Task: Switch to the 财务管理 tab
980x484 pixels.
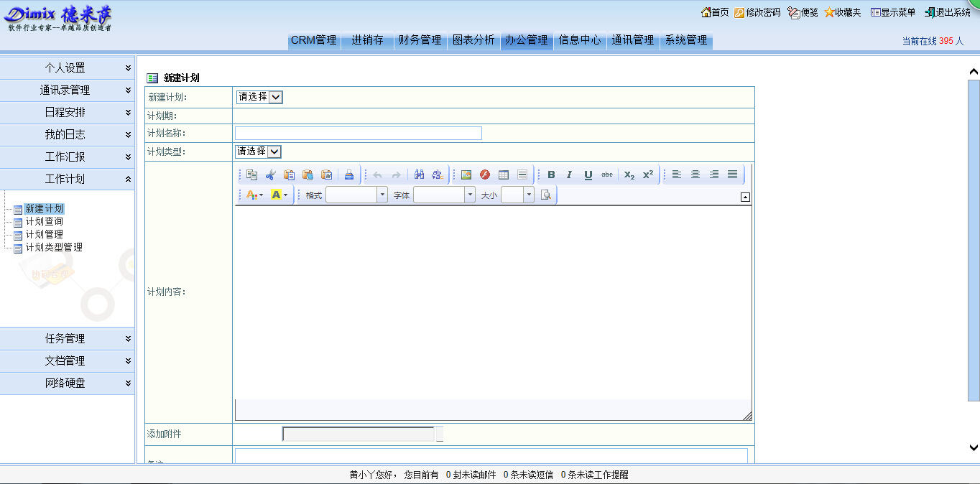Action: tap(420, 40)
